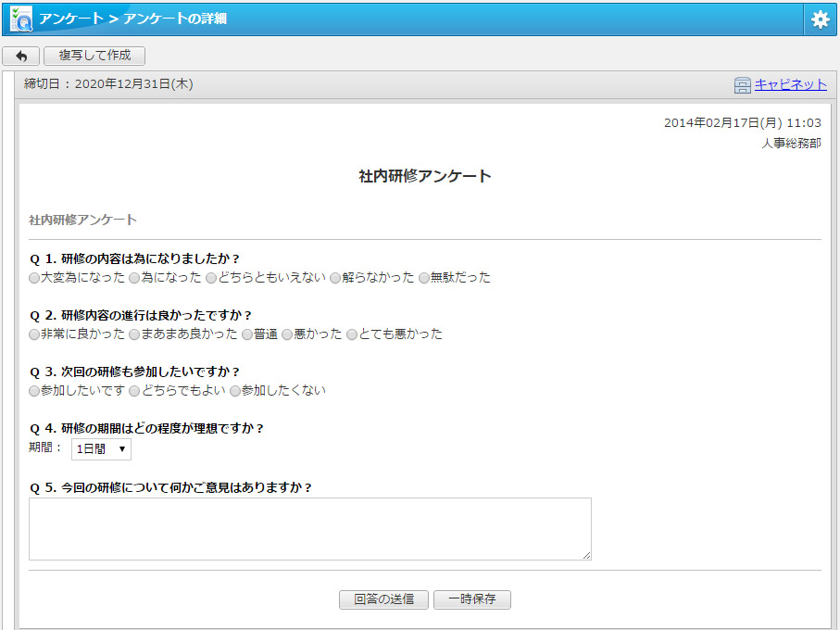The height and width of the screenshot is (630, 840).
Task: Select 普通 for question 2
Action: coord(247,334)
